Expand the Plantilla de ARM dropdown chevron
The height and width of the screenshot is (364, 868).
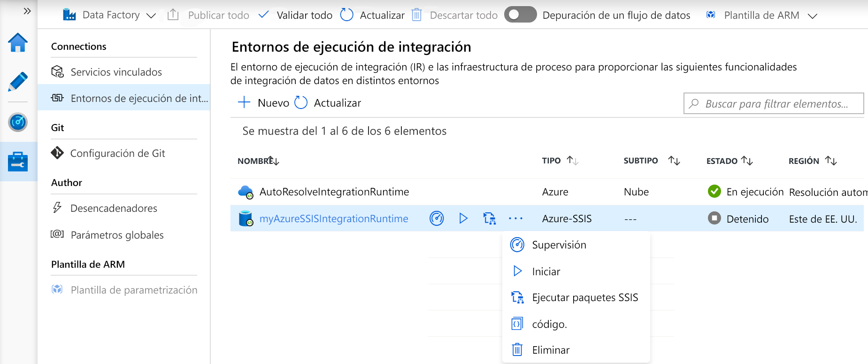coord(812,16)
